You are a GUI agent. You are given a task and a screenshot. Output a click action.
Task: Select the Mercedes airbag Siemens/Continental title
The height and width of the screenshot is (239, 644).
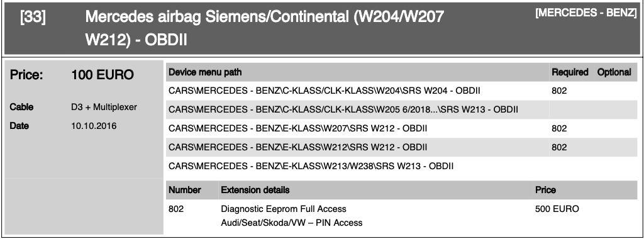click(265, 28)
